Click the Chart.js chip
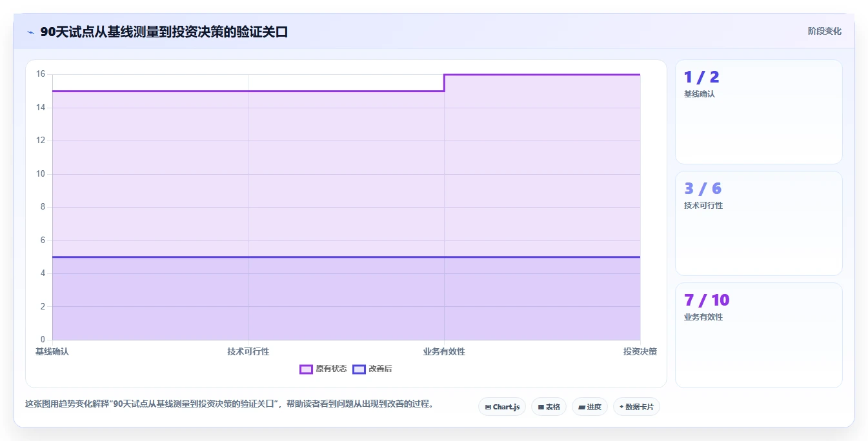Image resolution: width=868 pixels, height=441 pixels. tap(502, 407)
